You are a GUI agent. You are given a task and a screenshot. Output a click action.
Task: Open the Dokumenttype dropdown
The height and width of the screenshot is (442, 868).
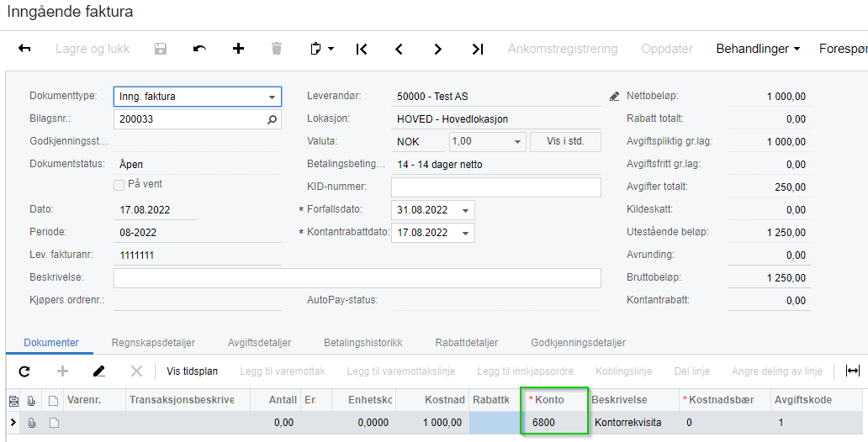272,97
